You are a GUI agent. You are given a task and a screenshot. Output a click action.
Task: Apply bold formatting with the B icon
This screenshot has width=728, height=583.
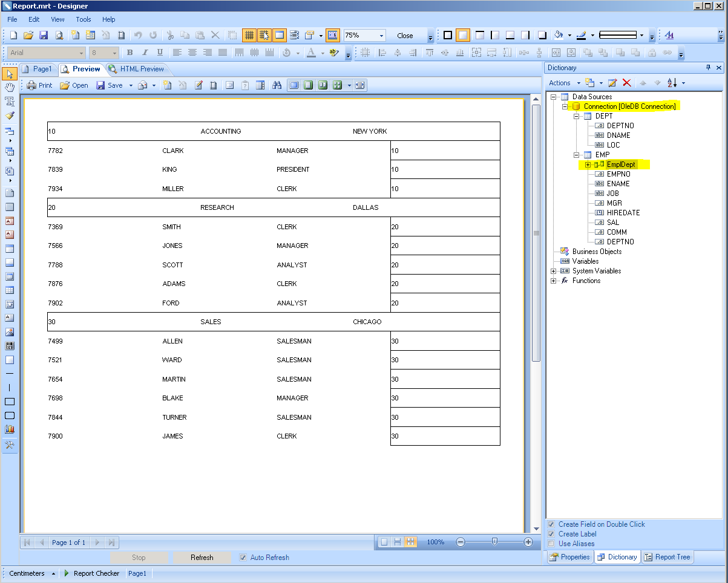point(130,53)
